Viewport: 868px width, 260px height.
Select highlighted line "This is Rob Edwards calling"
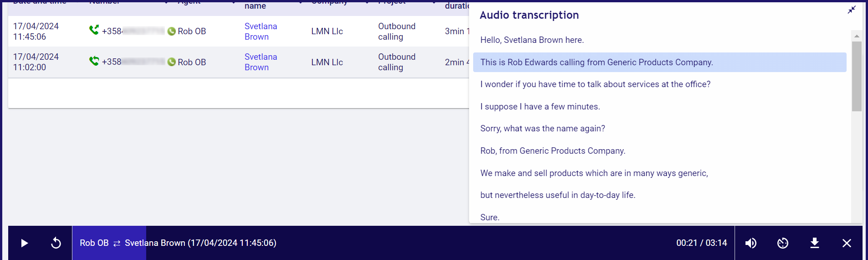point(659,62)
